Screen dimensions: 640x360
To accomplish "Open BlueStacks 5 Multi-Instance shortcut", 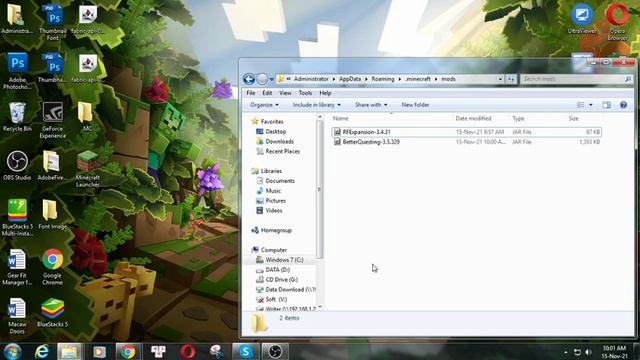I will point(17,218).
